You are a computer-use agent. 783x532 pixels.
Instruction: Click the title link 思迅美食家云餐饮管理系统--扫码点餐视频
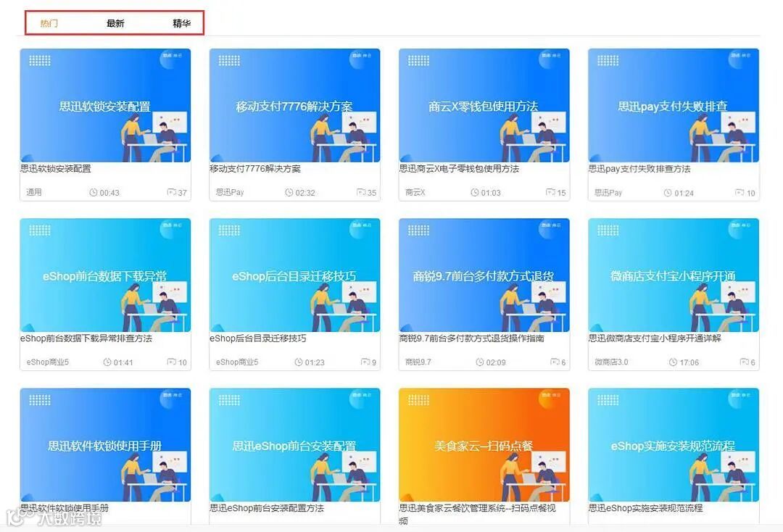[477, 514]
